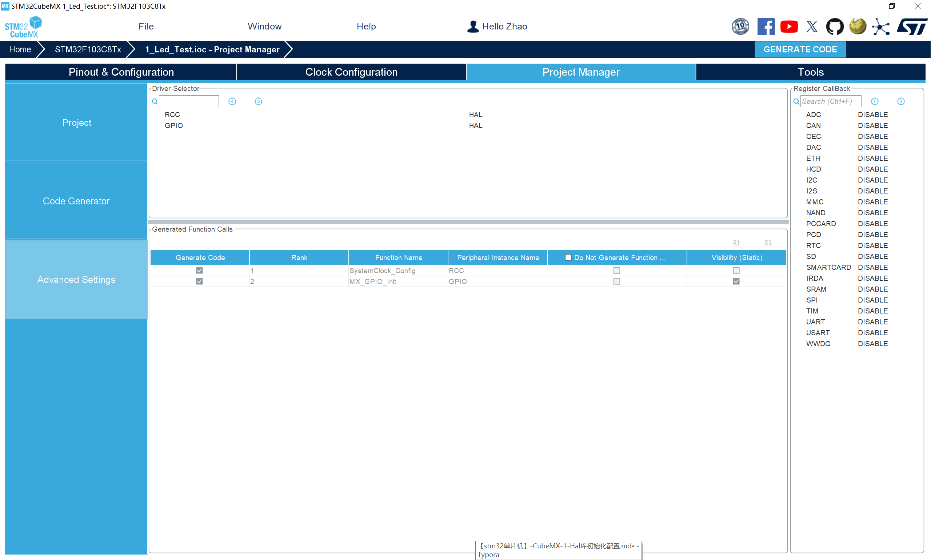Open the File menu
The height and width of the screenshot is (560, 931).
[146, 27]
